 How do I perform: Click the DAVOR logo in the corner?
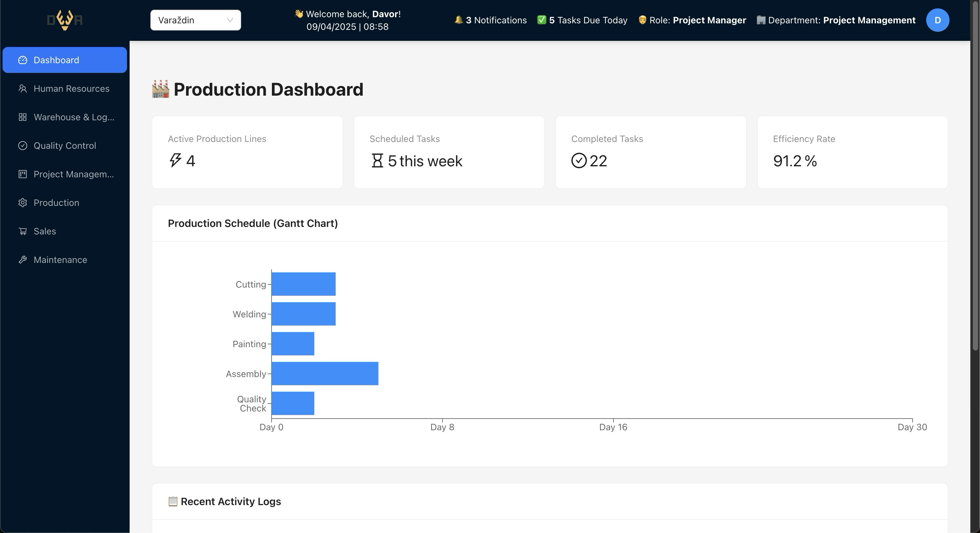pos(65,20)
